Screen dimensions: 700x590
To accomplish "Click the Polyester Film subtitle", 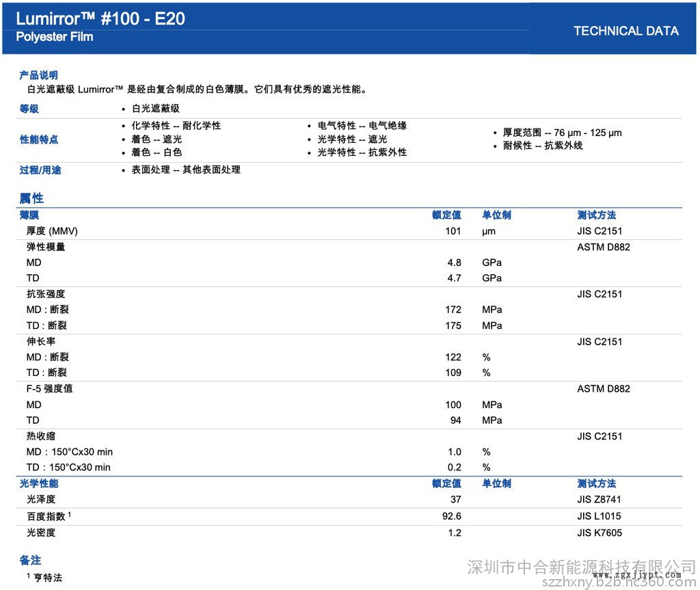I will point(55,37).
